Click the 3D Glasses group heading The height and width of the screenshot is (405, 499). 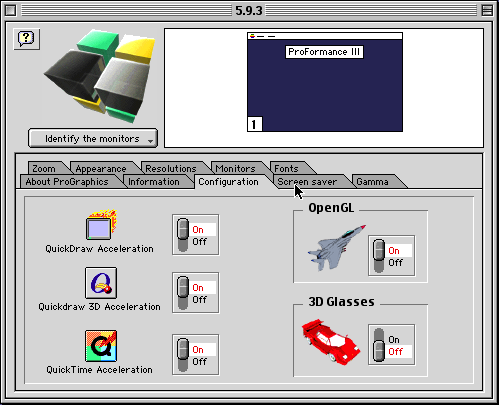point(341,302)
